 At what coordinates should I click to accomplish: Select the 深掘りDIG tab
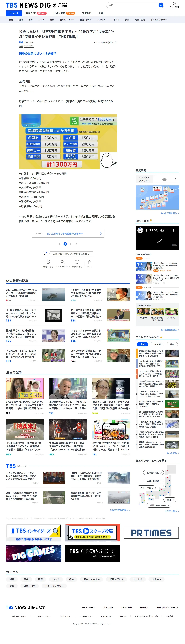pos(36,13)
